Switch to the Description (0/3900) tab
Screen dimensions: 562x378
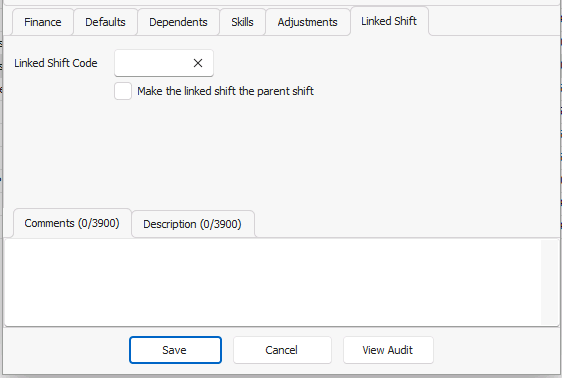click(x=192, y=224)
